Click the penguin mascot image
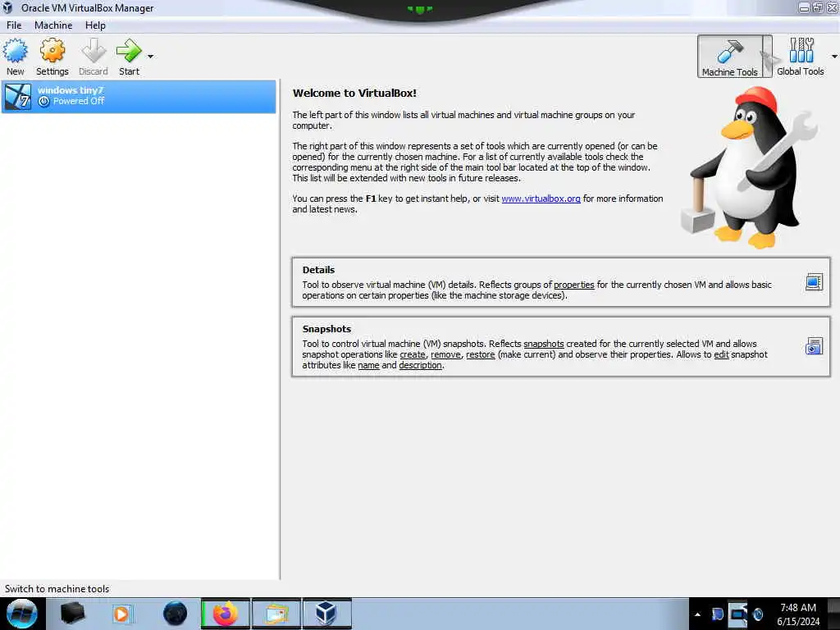 pos(750,167)
